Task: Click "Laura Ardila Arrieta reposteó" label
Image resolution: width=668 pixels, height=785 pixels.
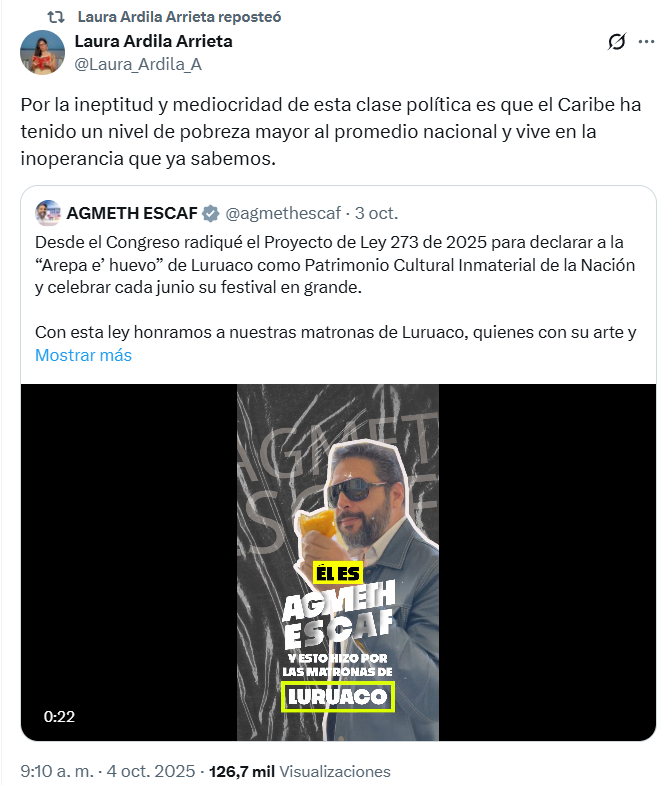Action: point(179,17)
